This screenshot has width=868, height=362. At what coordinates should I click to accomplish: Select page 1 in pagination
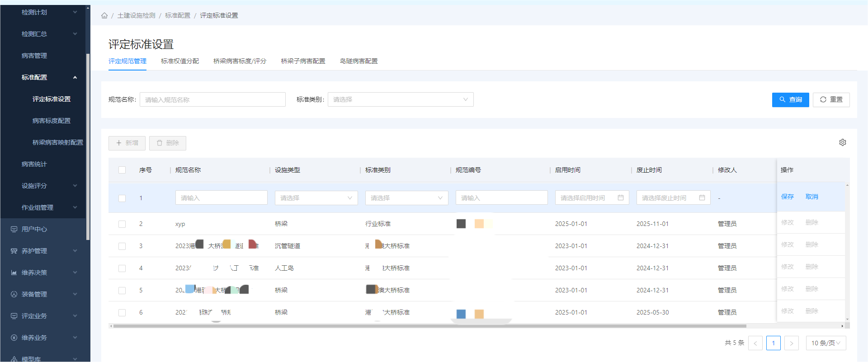pos(774,343)
